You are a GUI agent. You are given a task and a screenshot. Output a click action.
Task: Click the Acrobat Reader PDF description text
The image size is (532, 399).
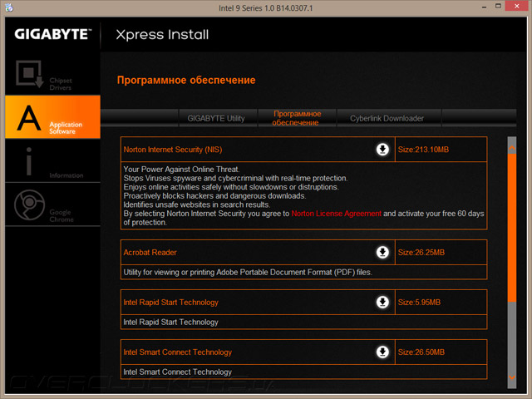248,272
